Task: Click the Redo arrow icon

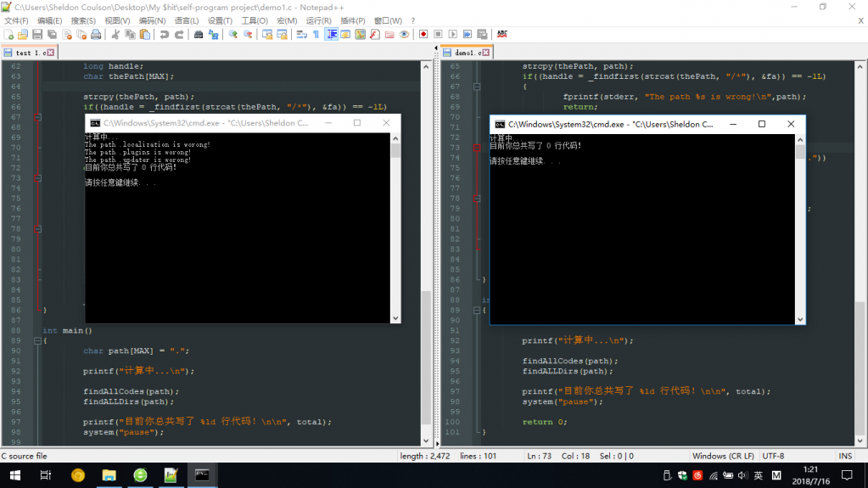Action: coord(179,34)
